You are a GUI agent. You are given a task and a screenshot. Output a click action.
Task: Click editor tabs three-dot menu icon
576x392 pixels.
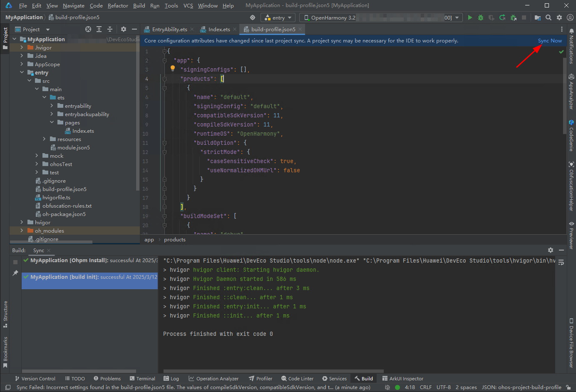[x=562, y=29]
